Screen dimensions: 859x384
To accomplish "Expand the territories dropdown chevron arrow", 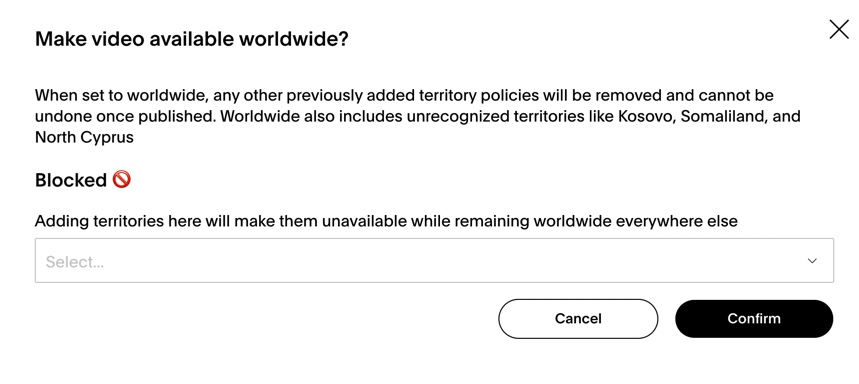I will point(812,261).
